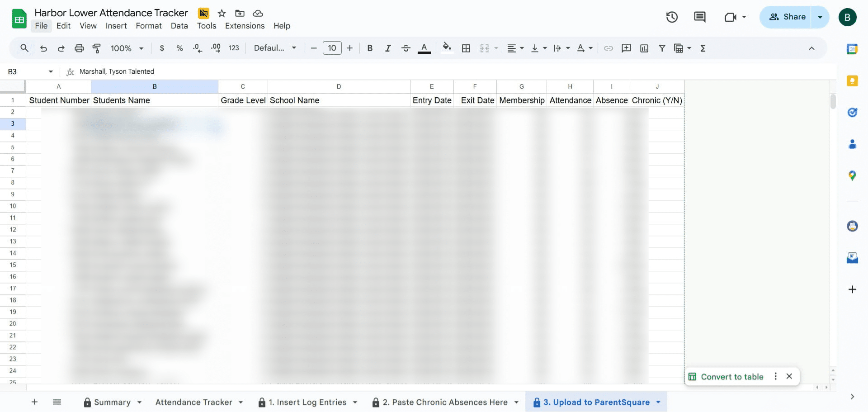Toggle strikethrough formatting
Image resolution: width=868 pixels, height=412 pixels.
406,48
